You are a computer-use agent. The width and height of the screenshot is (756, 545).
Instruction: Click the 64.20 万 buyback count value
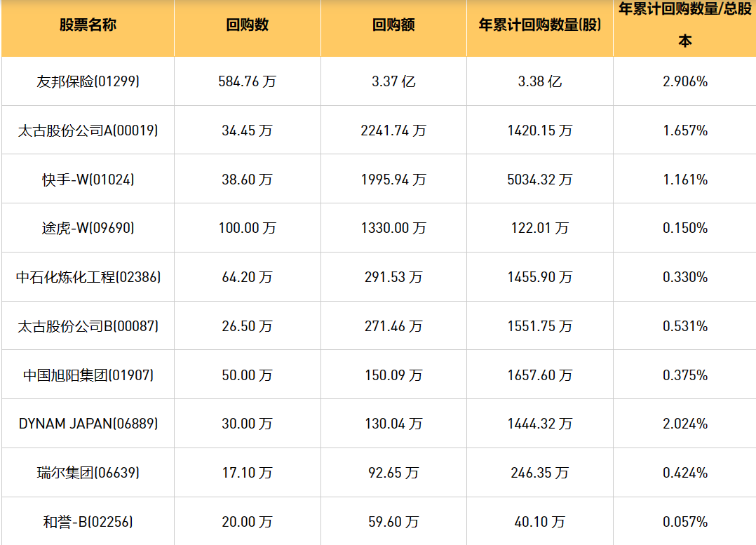(248, 277)
